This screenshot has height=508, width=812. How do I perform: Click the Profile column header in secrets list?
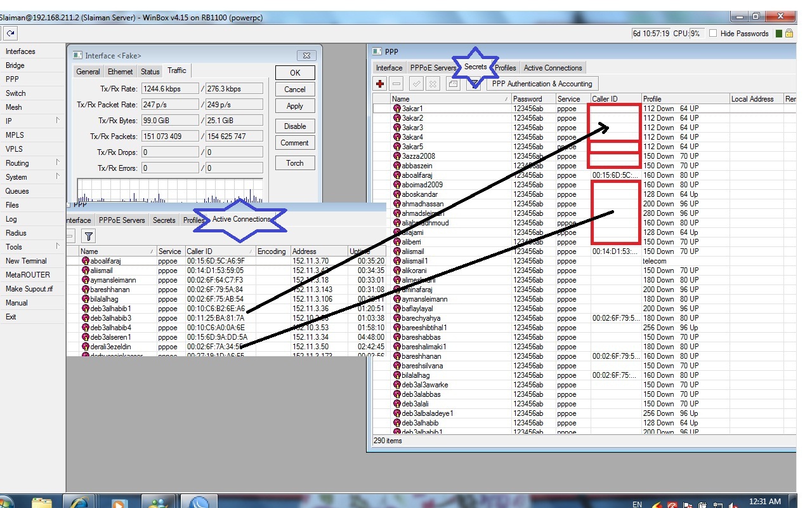click(x=685, y=99)
